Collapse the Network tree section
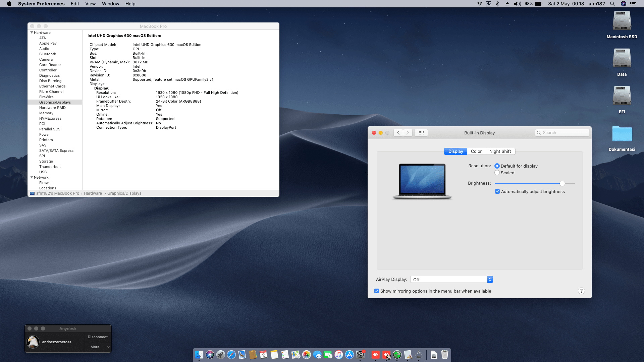Viewport: 644px width, 362px height. pos(32,177)
